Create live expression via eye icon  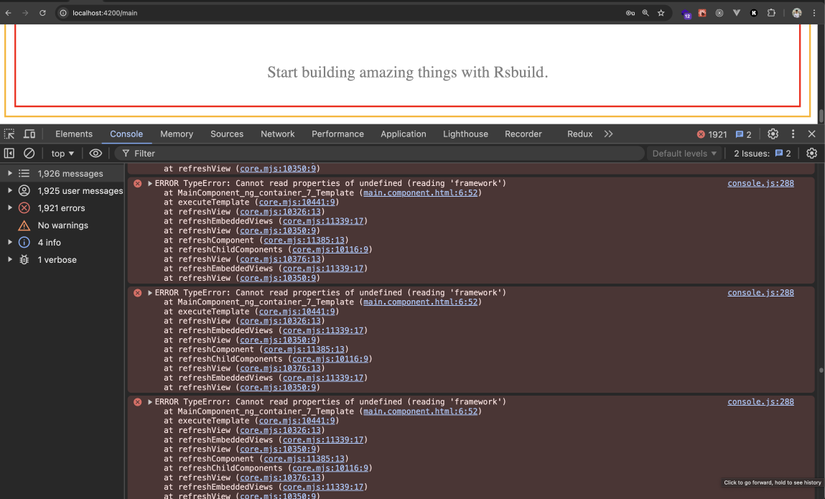95,153
